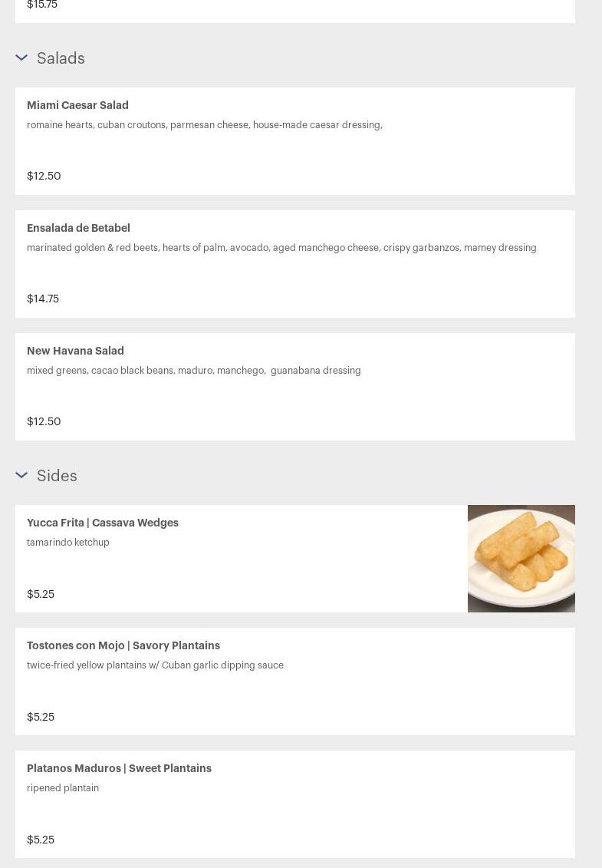Image resolution: width=602 pixels, height=868 pixels.
Task: Click the Sides section heading
Action: pyautogui.click(x=57, y=476)
